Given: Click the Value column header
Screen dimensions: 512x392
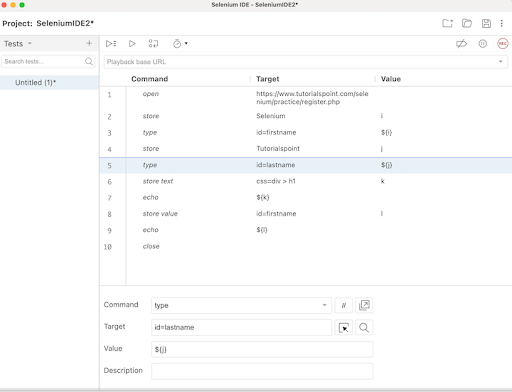Looking at the screenshot, I should pyautogui.click(x=391, y=79).
